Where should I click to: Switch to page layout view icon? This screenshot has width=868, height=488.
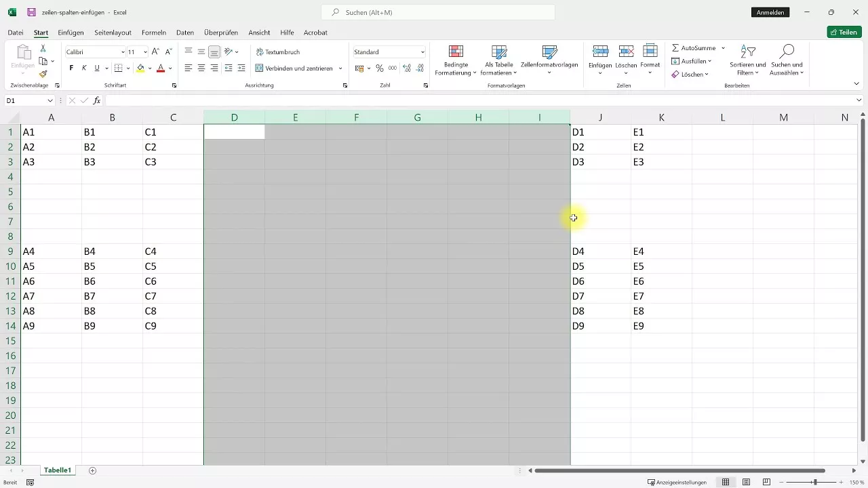coord(746,482)
